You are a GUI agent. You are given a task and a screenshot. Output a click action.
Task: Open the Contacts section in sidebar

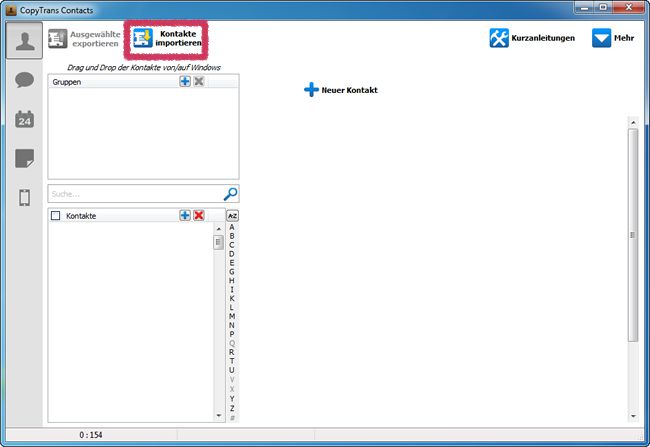pyautogui.click(x=24, y=41)
